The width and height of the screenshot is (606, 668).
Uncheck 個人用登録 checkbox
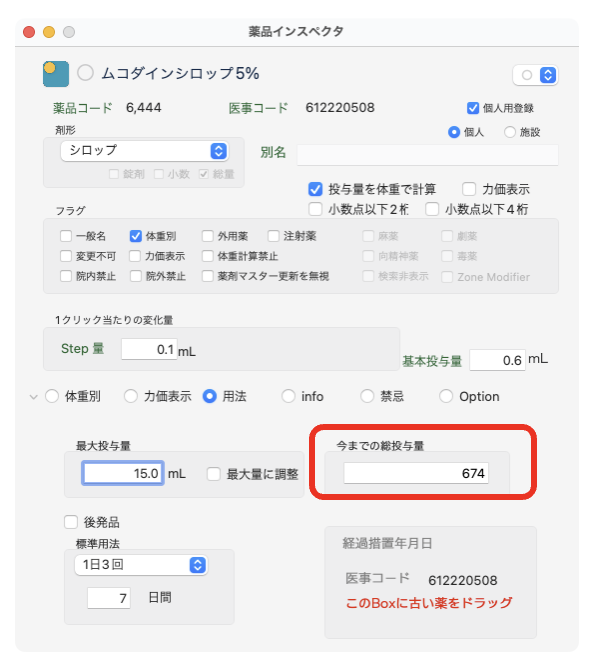(x=473, y=108)
